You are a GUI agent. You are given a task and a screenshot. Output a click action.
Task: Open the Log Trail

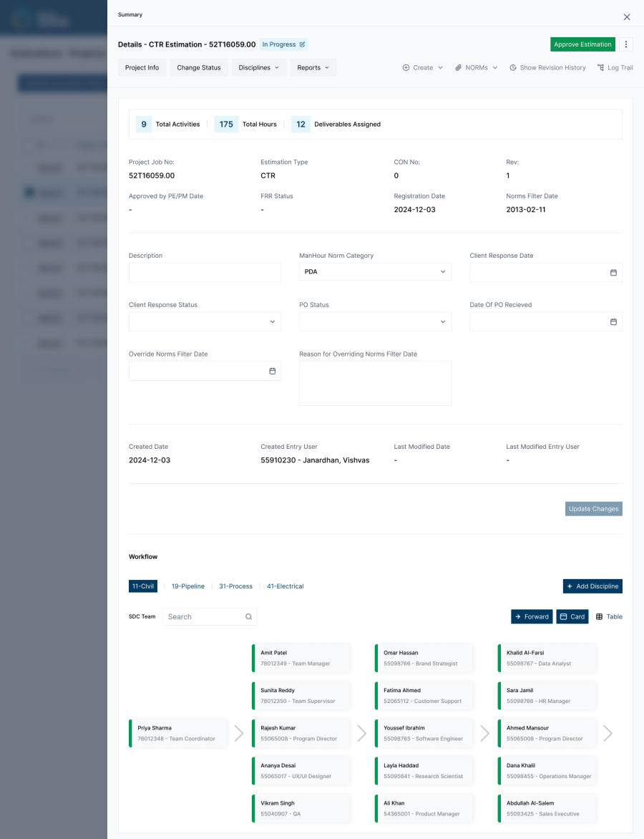[615, 67]
